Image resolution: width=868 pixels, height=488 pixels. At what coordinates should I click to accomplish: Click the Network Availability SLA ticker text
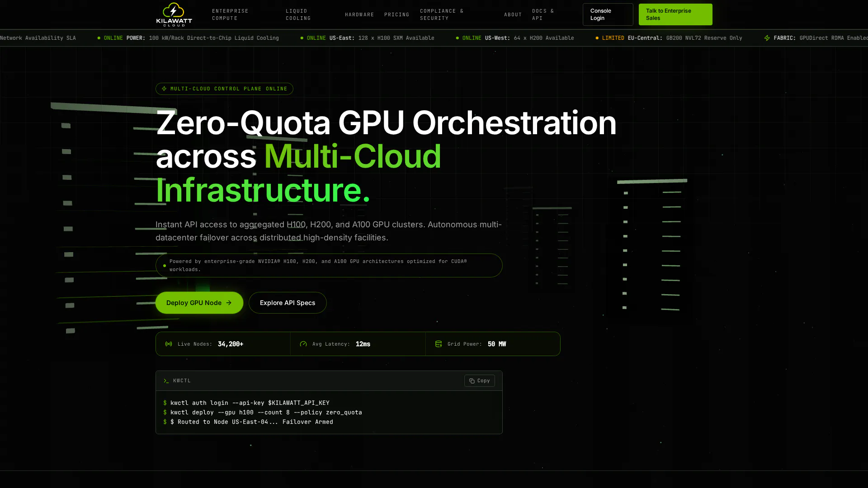tap(38, 38)
